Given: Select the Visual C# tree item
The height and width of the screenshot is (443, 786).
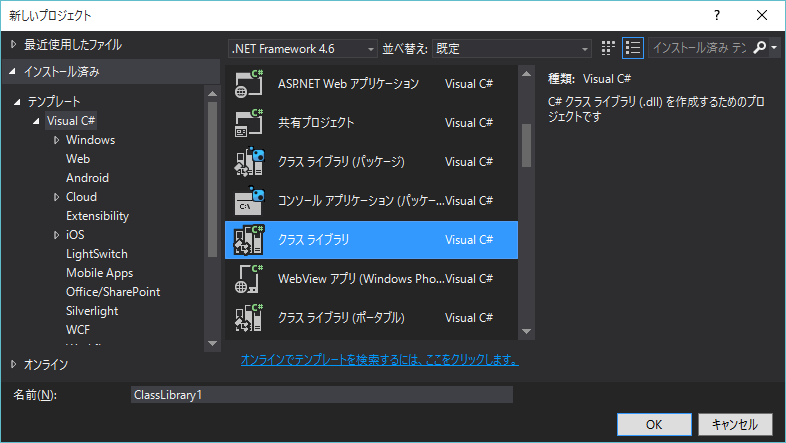Looking at the screenshot, I should [x=71, y=121].
